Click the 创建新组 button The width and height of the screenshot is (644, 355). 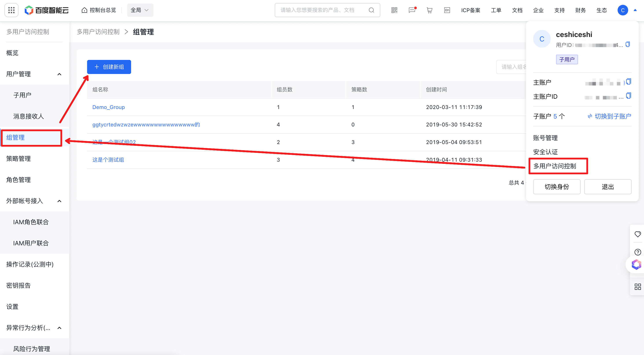(109, 67)
